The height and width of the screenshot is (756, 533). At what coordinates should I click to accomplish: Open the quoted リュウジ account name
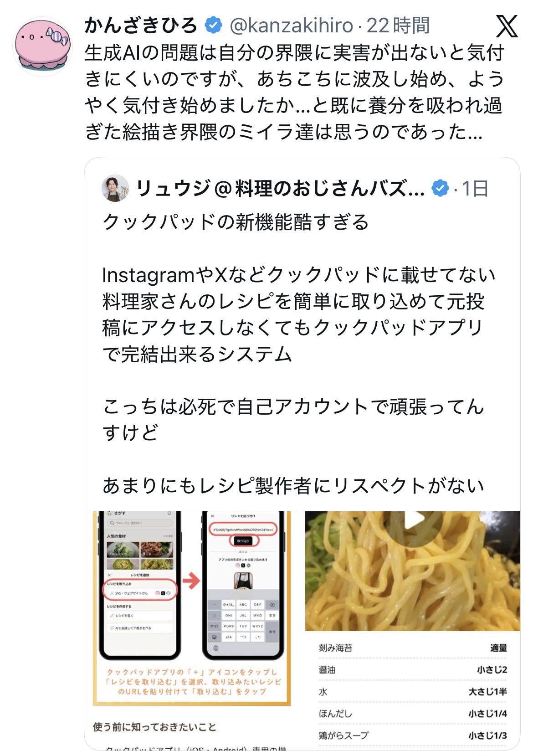tap(280, 188)
